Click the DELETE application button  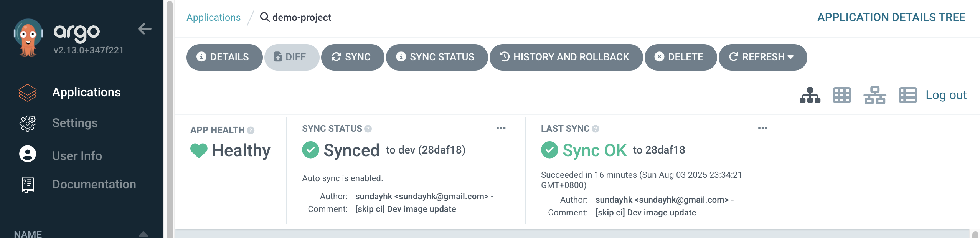[681, 57]
